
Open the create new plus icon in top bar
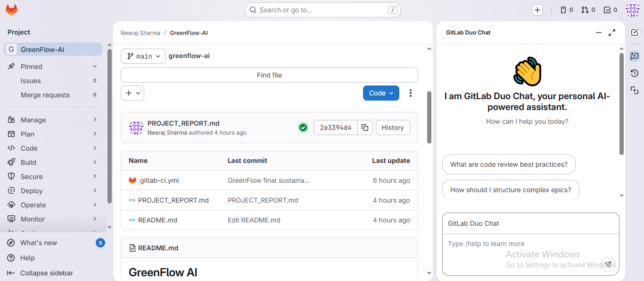pyautogui.click(x=537, y=10)
